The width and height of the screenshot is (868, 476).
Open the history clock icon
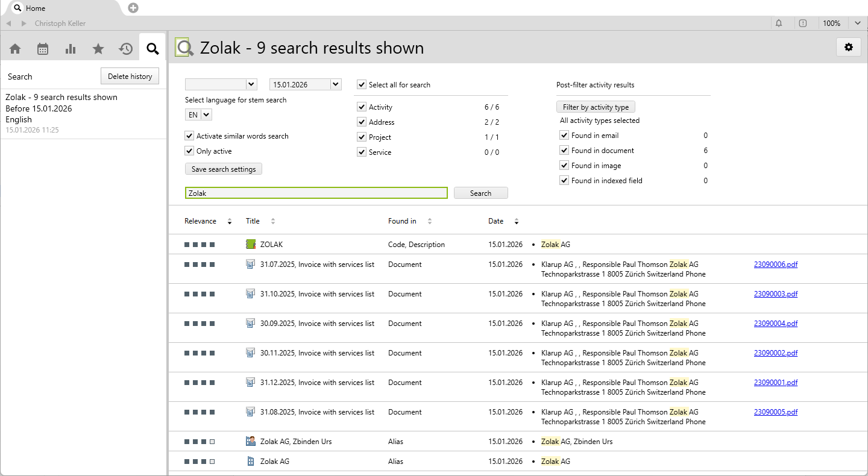[x=125, y=49]
